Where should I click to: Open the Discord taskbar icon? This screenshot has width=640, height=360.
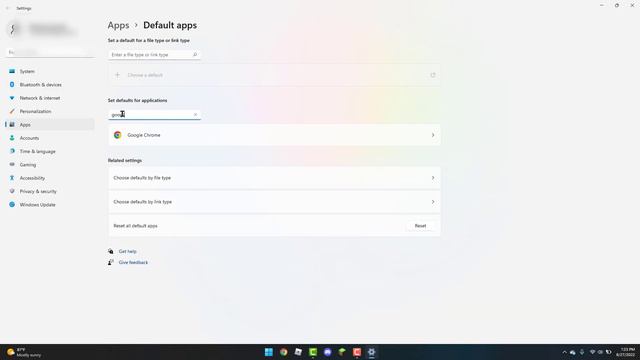pos(327,352)
